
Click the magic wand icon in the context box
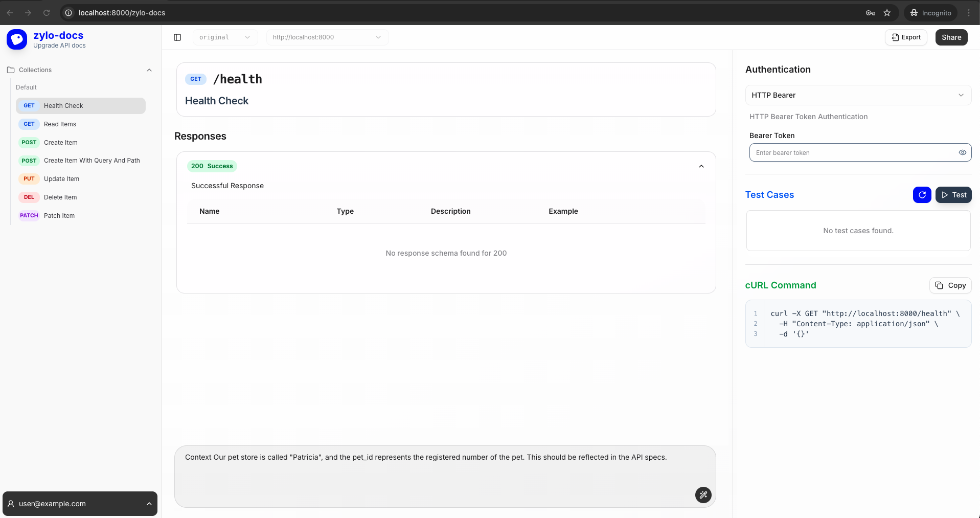pyautogui.click(x=703, y=494)
